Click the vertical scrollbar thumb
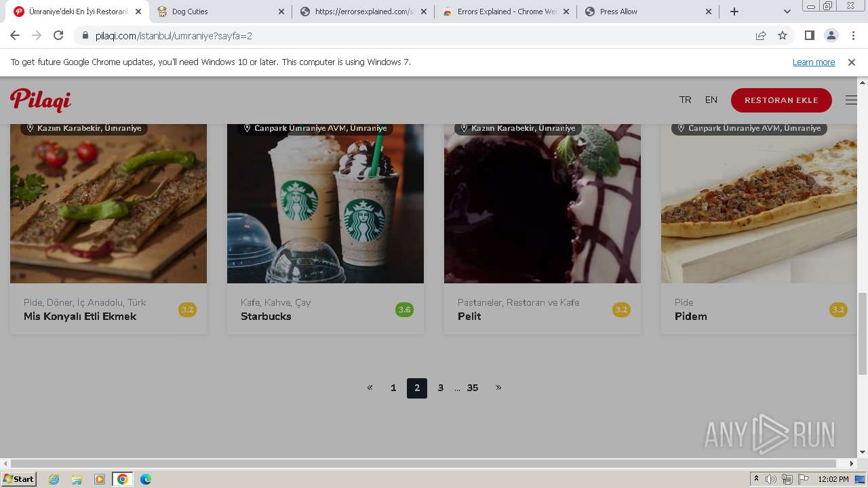This screenshot has height=488, width=868. [863, 333]
